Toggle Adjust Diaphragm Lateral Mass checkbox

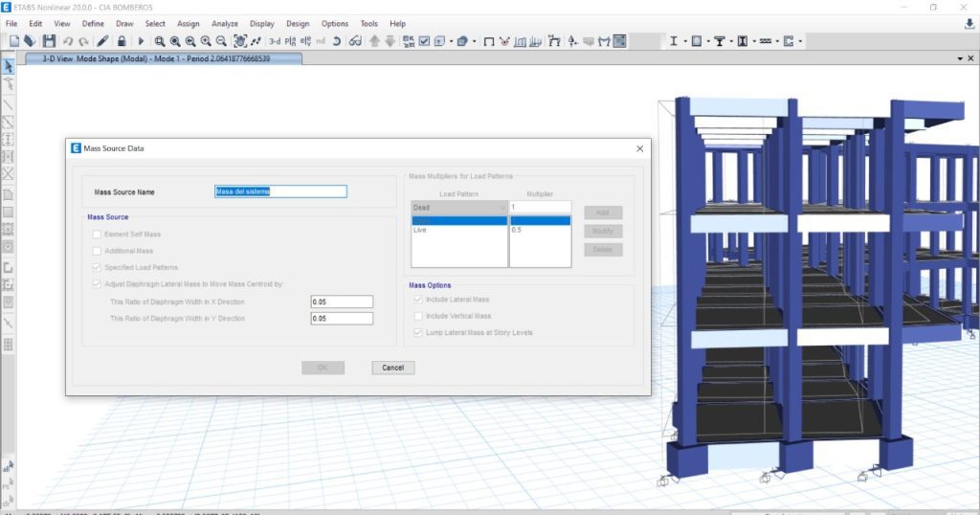(97, 283)
